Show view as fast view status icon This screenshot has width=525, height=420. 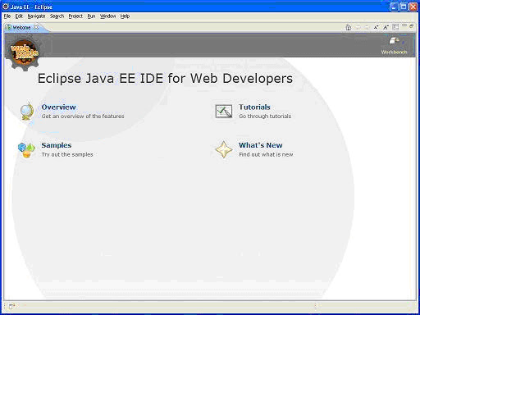(11, 306)
